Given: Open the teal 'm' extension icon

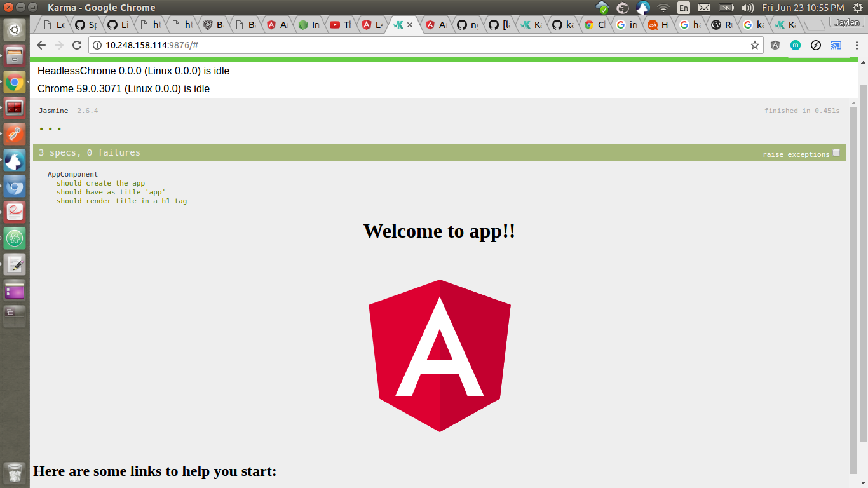Looking at the screenshot, I should coord(796,45).
